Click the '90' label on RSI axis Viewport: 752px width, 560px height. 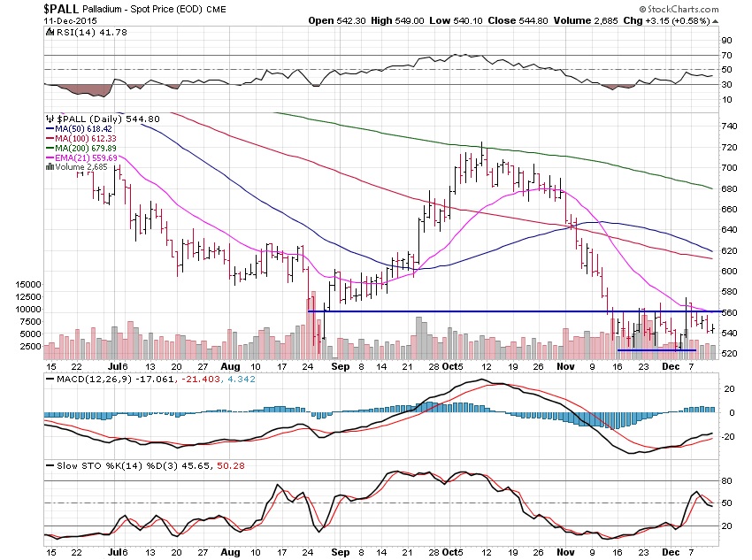coord(726,41)
